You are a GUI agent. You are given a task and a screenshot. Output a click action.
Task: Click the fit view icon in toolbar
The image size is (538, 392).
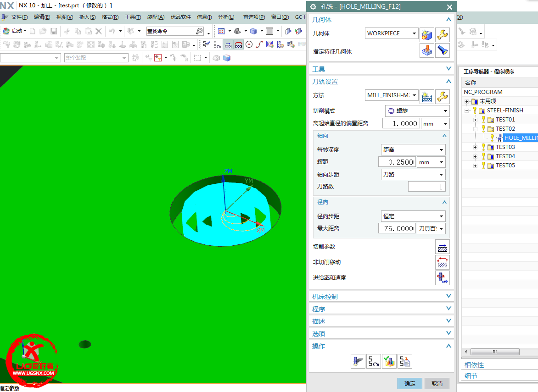click(x=221, y=31)
